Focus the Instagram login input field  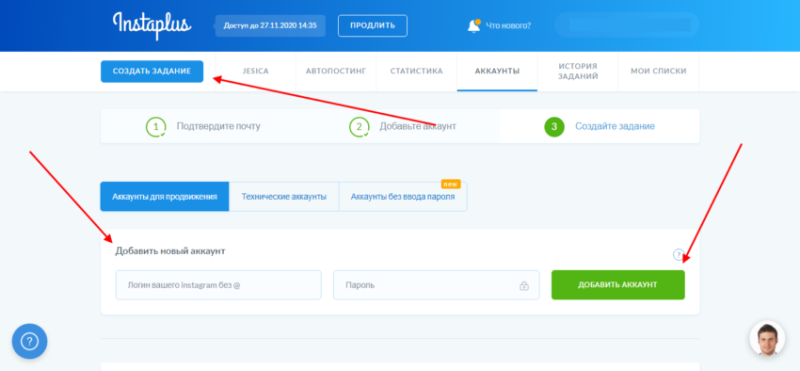218,285
